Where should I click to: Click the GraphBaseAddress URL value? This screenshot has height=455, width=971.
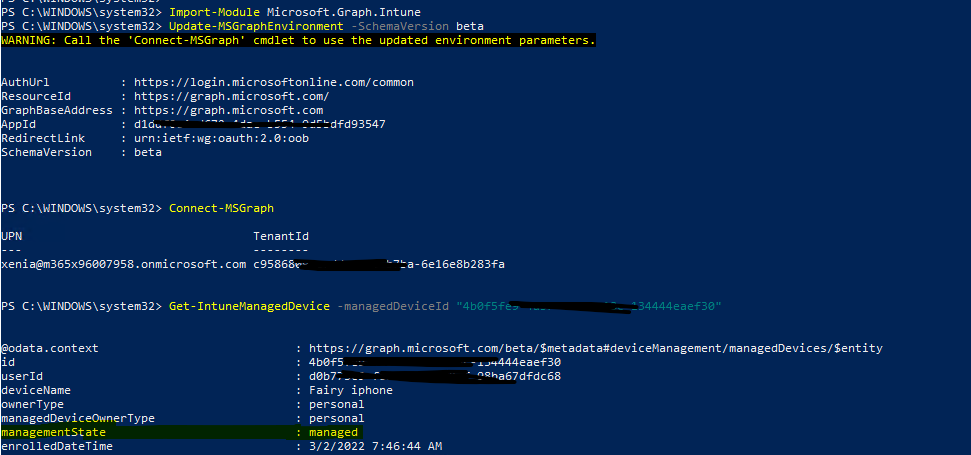coord(229,110)
